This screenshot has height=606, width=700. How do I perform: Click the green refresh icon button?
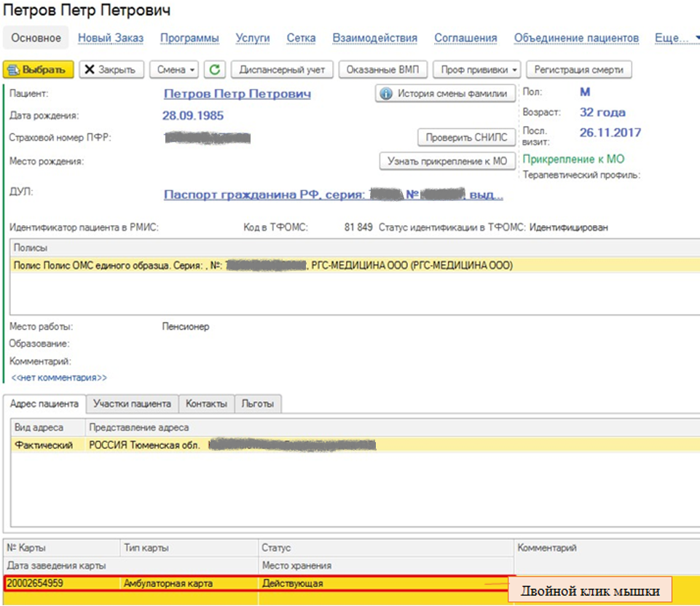[214, 70]
